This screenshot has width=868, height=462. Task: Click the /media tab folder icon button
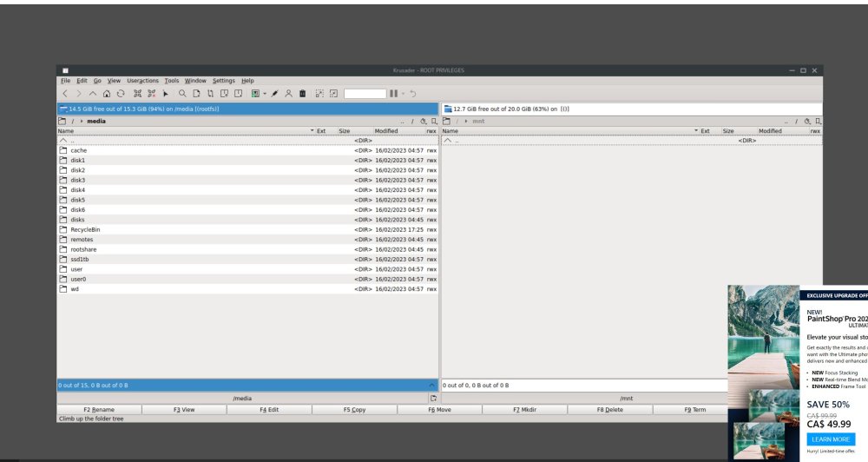433,399
